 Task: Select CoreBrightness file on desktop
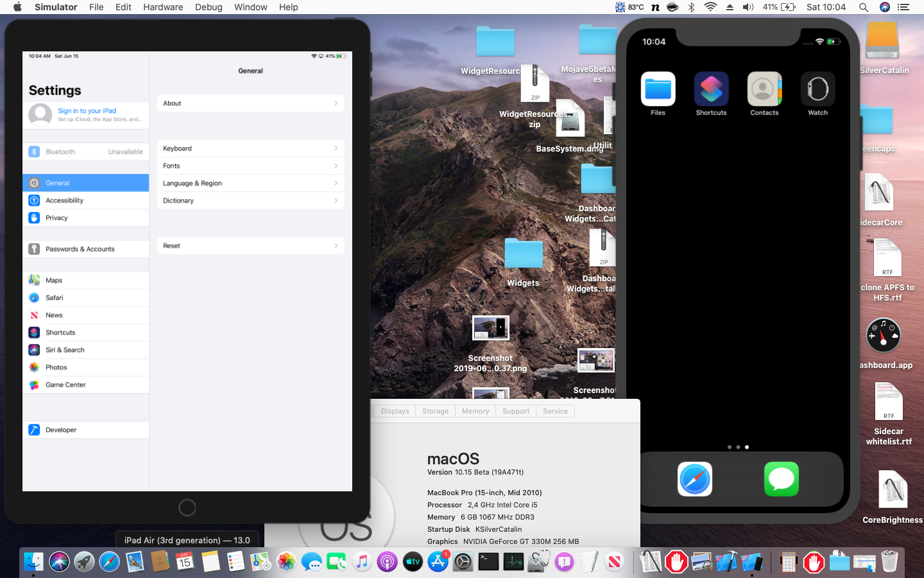pos(893,489)
